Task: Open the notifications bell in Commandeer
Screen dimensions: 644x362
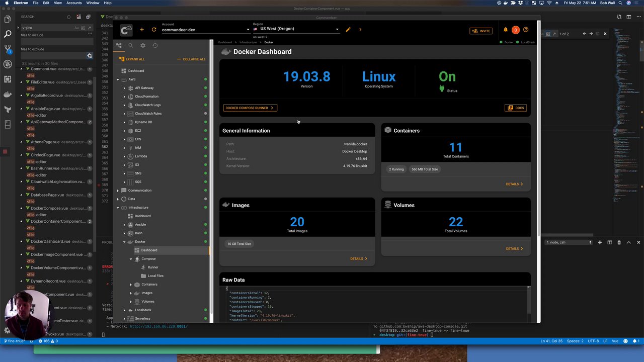Action: click(506, 30)
